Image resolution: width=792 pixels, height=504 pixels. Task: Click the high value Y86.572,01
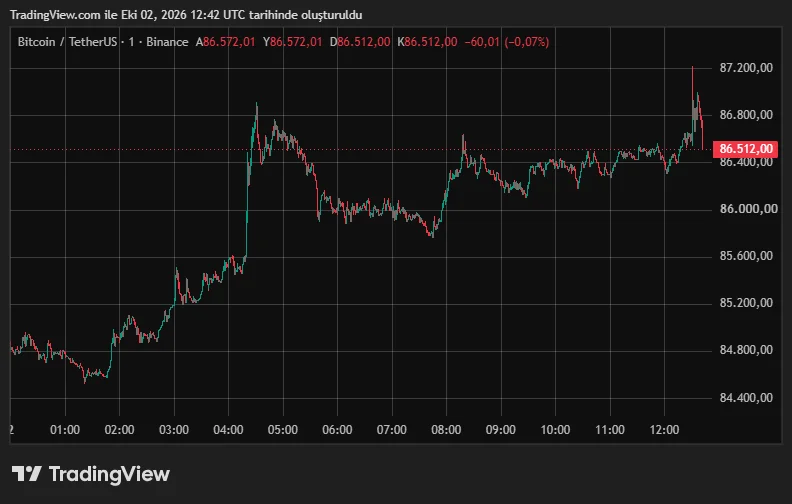tap(292, 42)
